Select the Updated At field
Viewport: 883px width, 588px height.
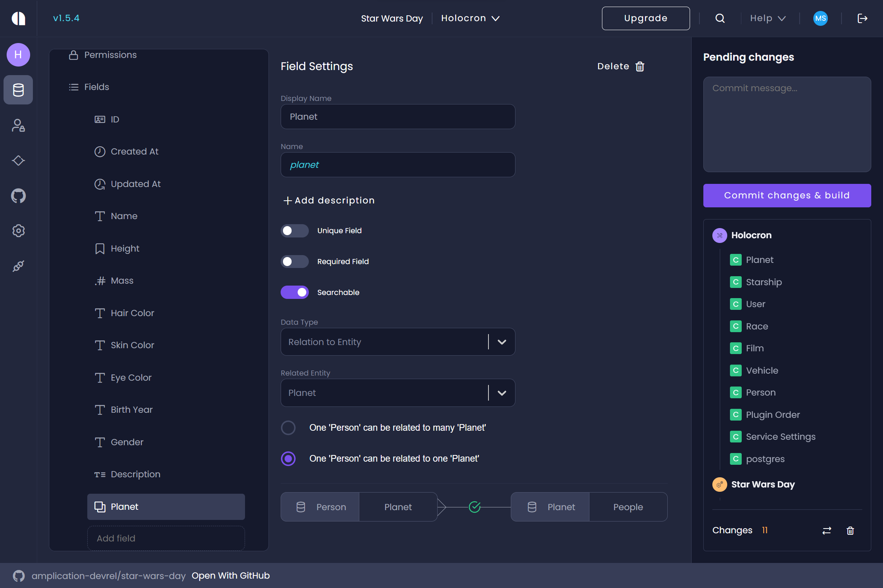(x=166, y=184)
